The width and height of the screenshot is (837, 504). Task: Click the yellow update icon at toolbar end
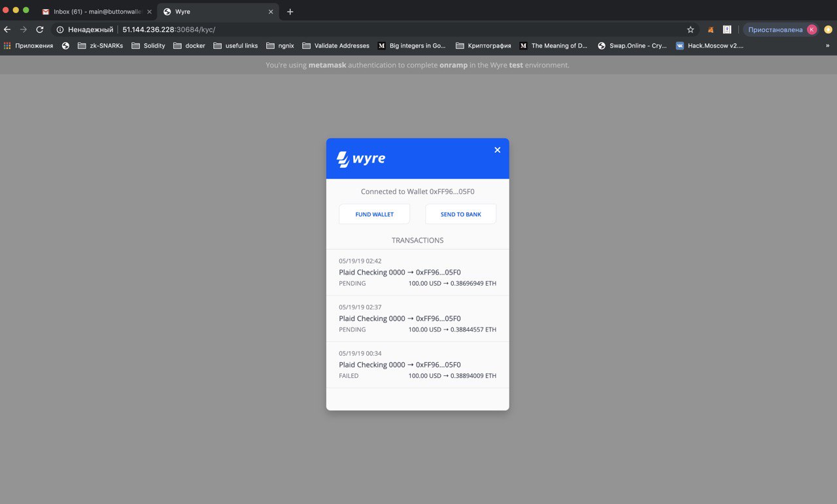tap(828, 29)
